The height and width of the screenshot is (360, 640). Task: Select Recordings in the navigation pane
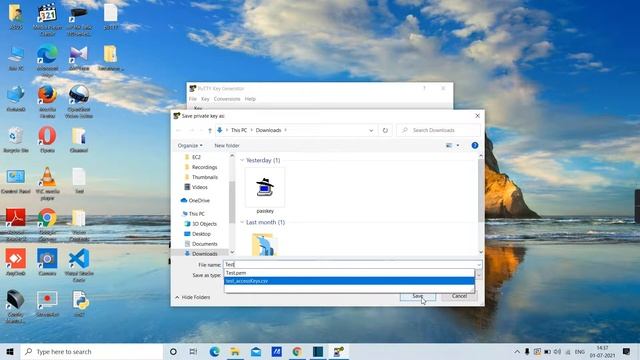click(204, 167)
